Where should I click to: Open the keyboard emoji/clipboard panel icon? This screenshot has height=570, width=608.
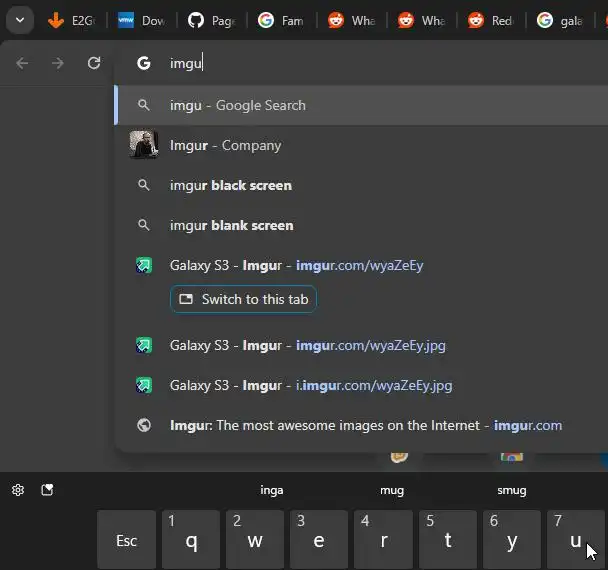[x=47, y=490]
